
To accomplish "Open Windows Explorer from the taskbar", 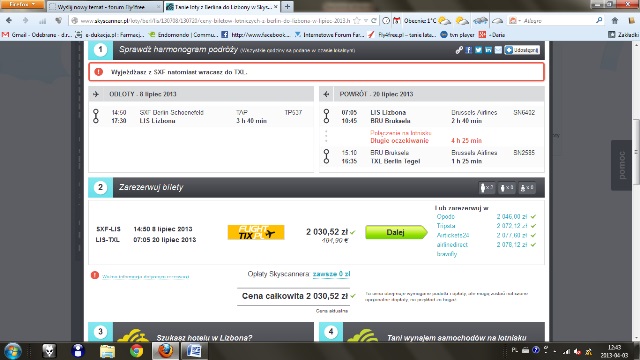I will pyautogui.click(x=107, y=351).
